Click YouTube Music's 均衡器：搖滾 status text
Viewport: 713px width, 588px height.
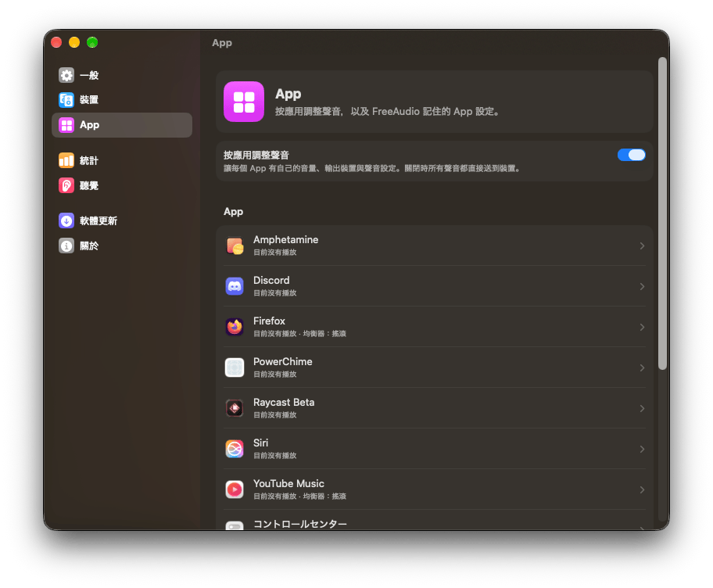click(x=324, y=497)
